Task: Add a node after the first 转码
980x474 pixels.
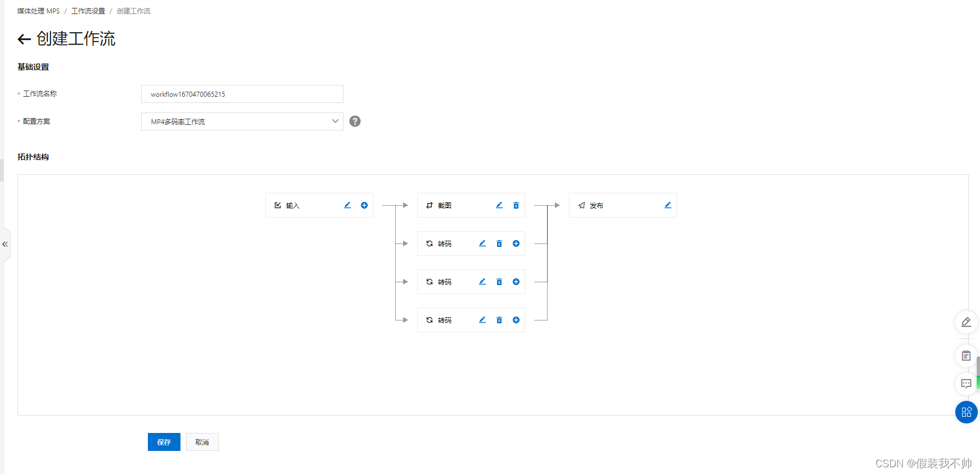Action: [x=516, y=243]
